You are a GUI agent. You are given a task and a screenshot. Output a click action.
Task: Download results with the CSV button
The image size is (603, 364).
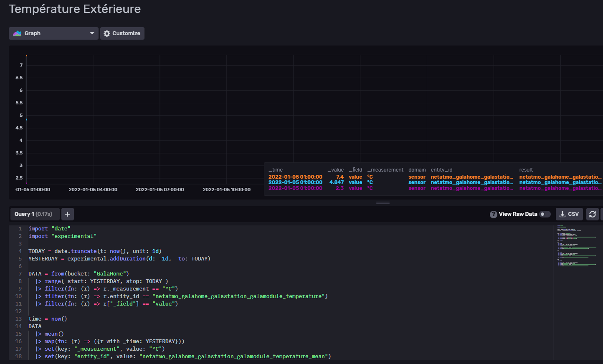(569, 214)
